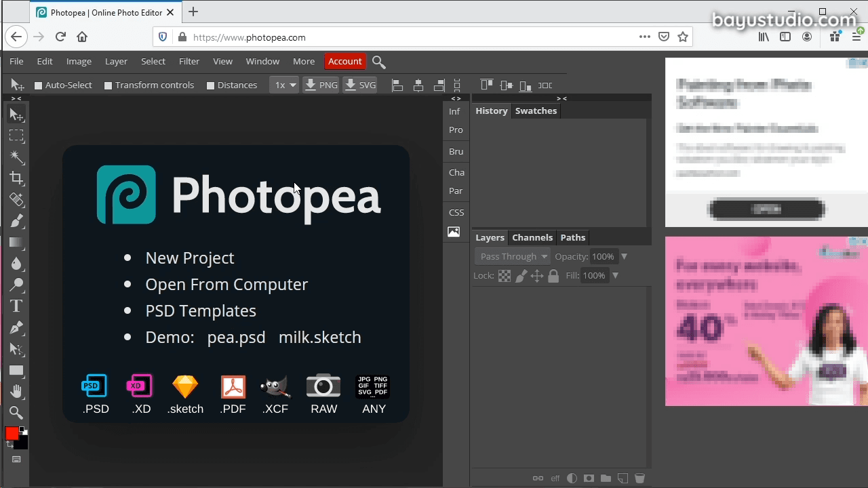Image resolution: width=868 pixels, height=488 pixels.
Task: Open the Filter menu
Action: click(x=189, y=61)
